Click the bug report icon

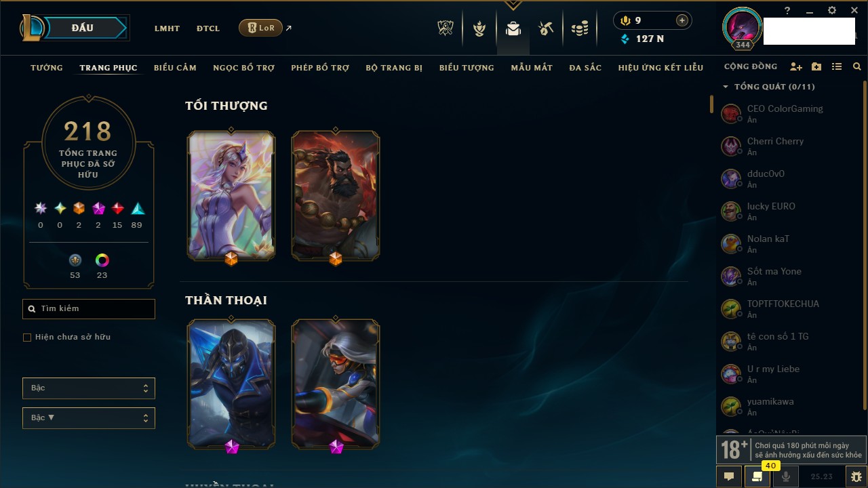point(856,476)
